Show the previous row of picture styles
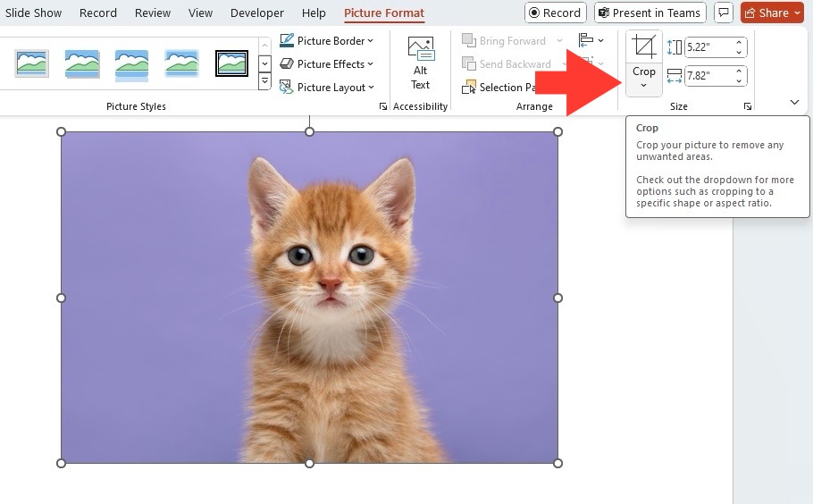The image size is (813, 504). point(265,46)
